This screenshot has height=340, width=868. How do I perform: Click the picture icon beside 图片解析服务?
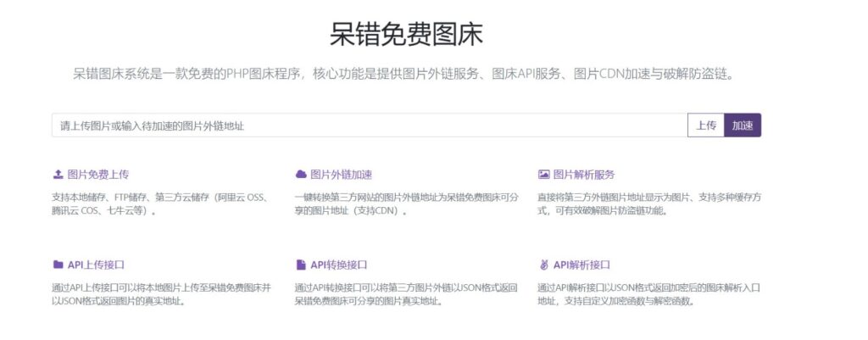click(543, 175)
